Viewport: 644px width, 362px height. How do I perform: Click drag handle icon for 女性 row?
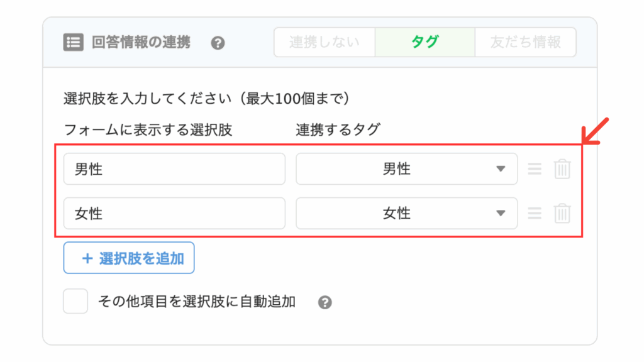point(535,213)
